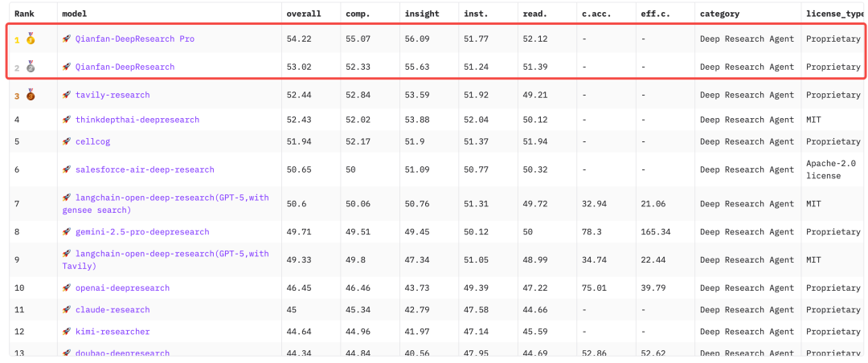Click the insight column header
The image size is (868, 363).
tap(420, 14)
